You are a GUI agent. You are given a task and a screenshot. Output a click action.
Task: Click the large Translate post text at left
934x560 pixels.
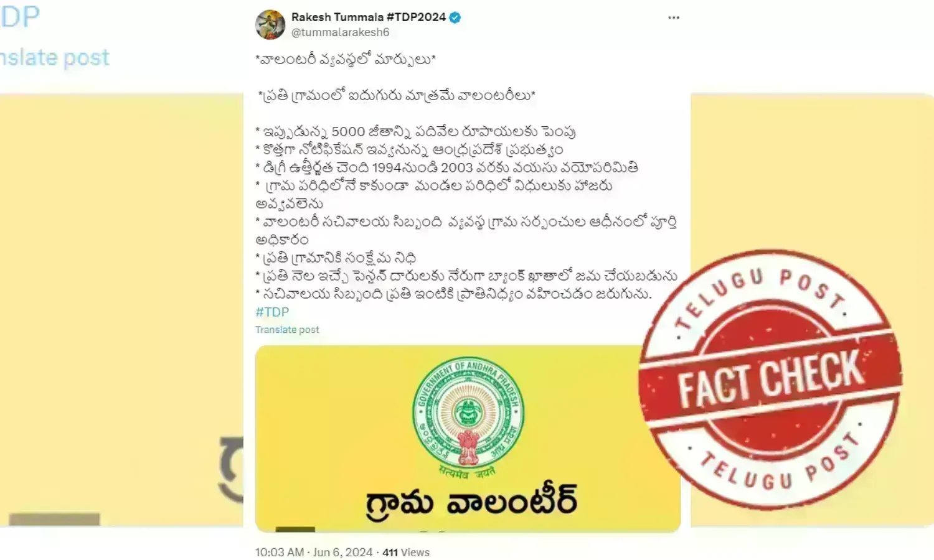point(55,57)
